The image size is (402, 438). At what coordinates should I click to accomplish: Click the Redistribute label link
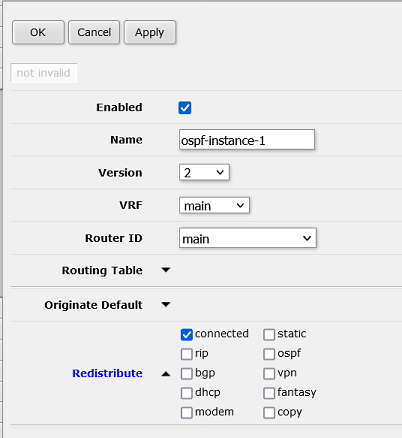(x=107, y=373)
